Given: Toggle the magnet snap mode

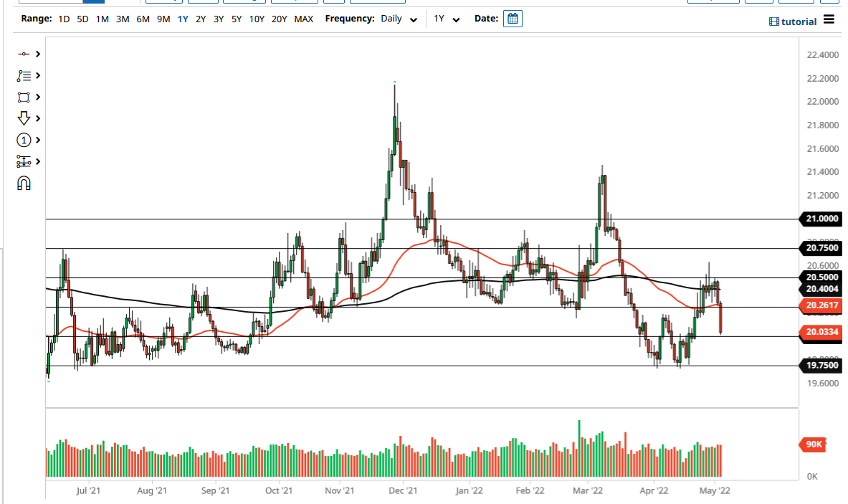Looking at the screenshot, I should pos(24,183).
